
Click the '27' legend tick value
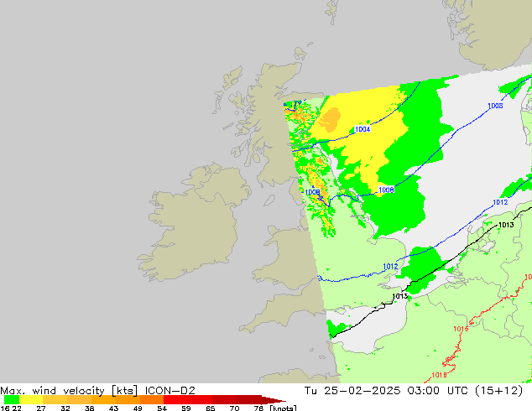41,408
